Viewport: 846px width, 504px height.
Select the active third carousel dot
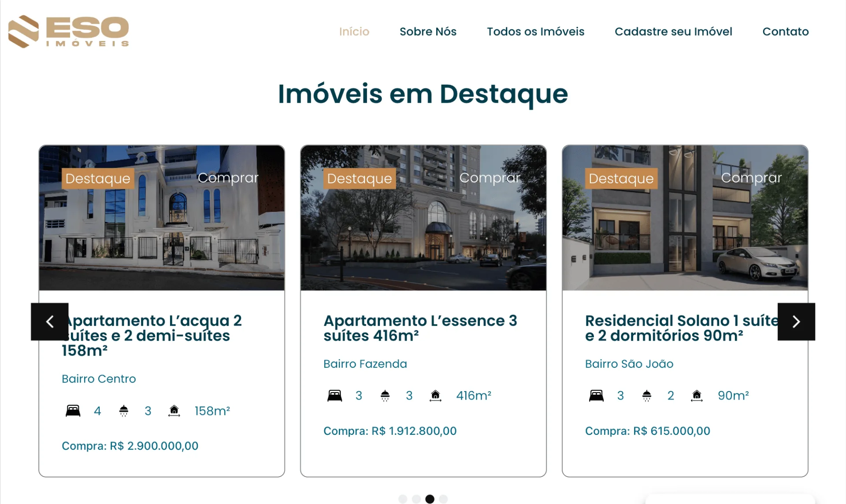pyautogui.click(x=430, y=499)
